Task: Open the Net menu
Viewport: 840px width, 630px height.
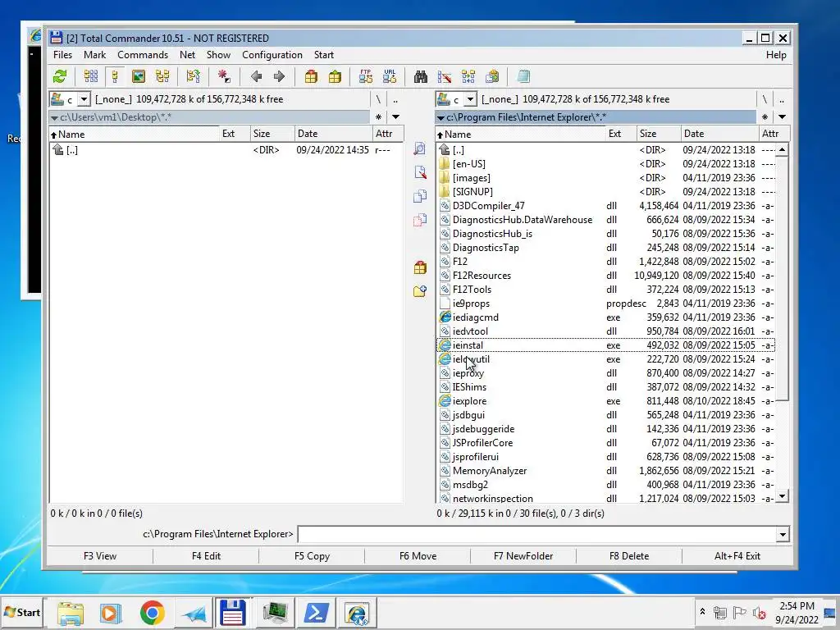Action: [x=188, y=55]
